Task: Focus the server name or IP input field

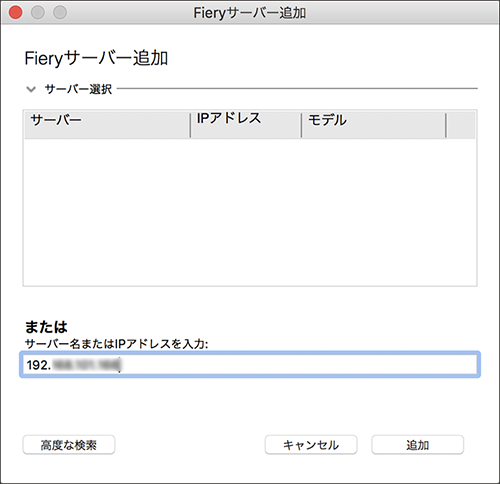Action: [x=250, y=364]
